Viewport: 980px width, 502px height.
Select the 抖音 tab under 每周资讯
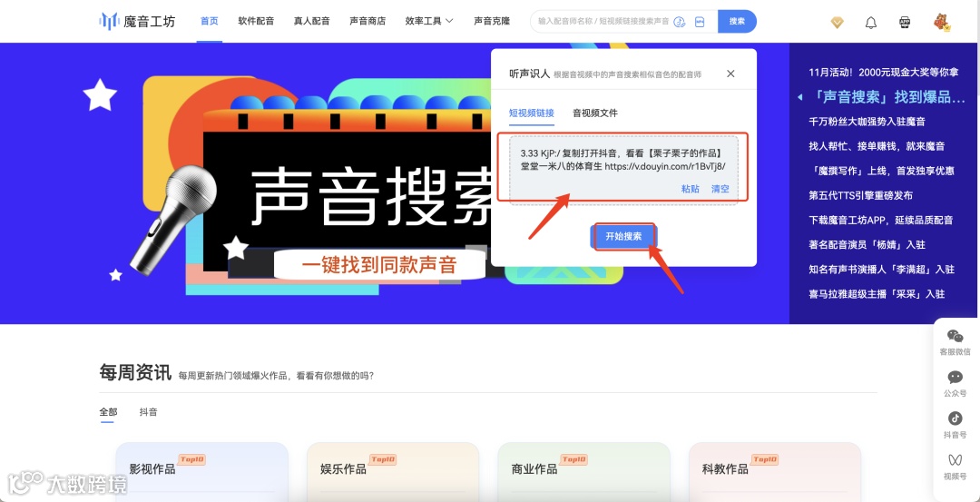pos(148,412)
